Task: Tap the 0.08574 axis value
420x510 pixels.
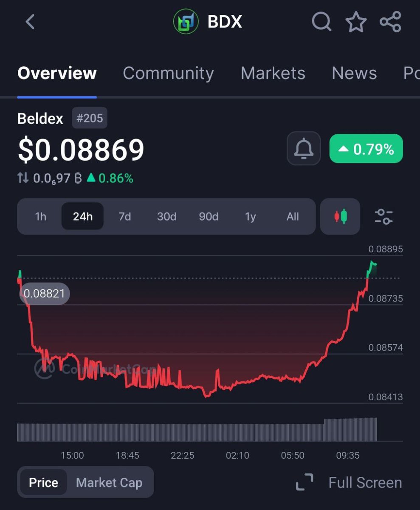Action: (386, 348)
